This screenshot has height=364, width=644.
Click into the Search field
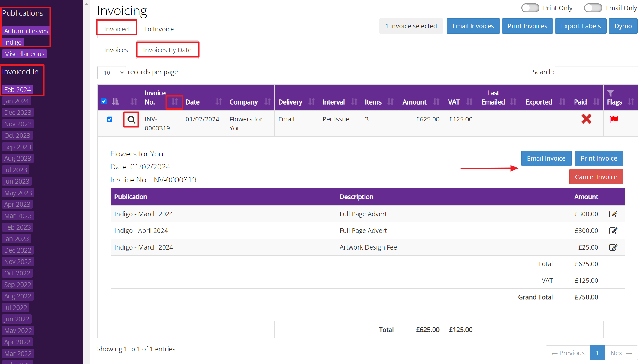pos(596,72)
